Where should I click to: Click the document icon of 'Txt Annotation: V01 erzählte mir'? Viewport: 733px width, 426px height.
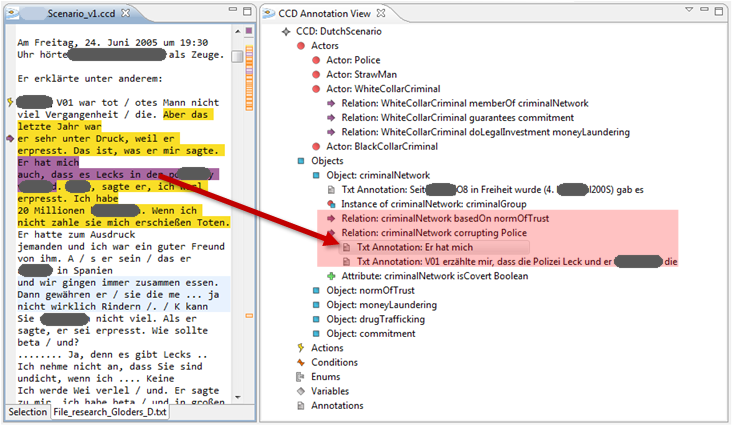346,262
